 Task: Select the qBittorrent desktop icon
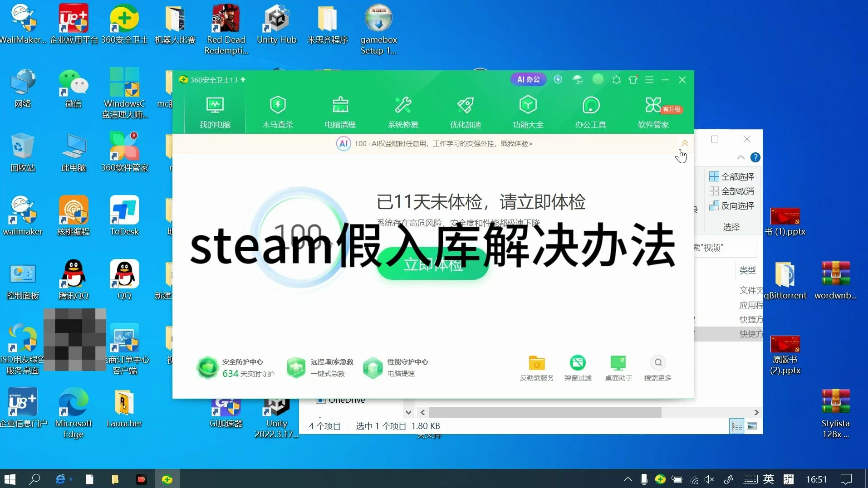785,280
